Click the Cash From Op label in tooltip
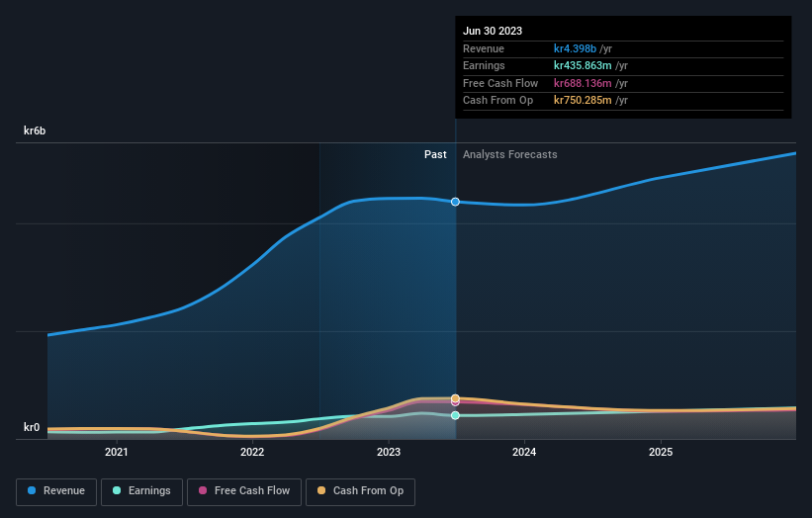812x518 pixels. [x=497, y=101]
